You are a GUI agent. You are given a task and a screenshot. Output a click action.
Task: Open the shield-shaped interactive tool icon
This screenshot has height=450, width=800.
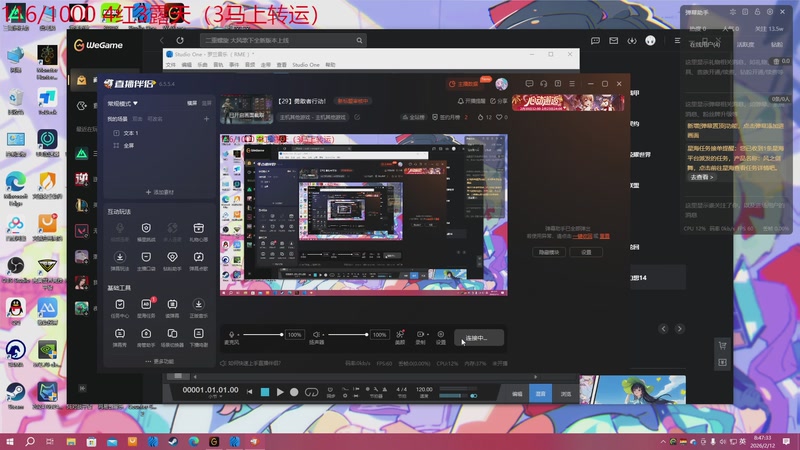[146, 228]
